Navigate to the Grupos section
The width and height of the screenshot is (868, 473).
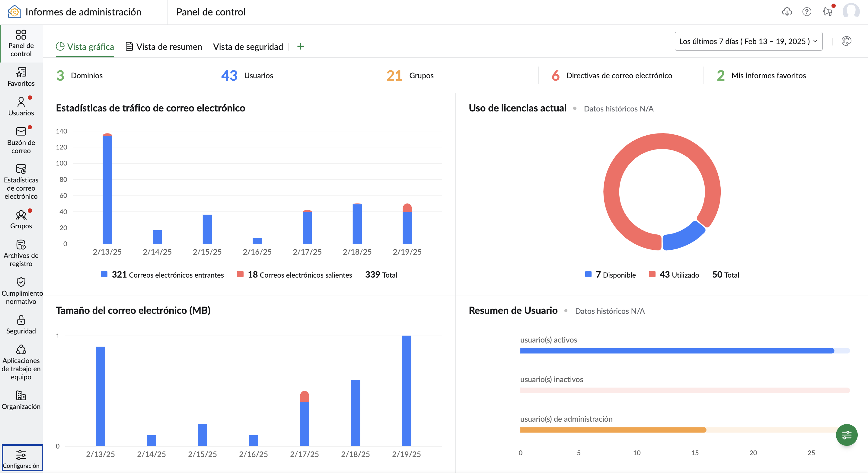(21, 219)
